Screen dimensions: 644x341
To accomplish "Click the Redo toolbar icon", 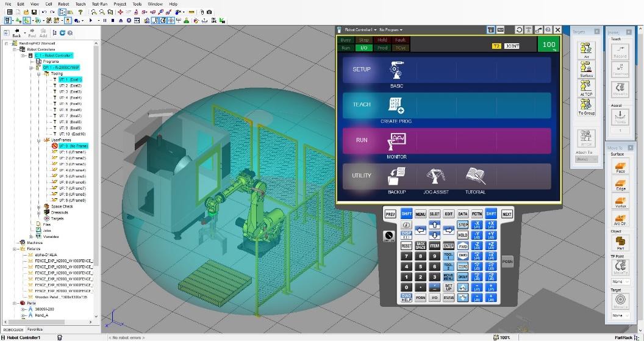I will coord(52,12).
